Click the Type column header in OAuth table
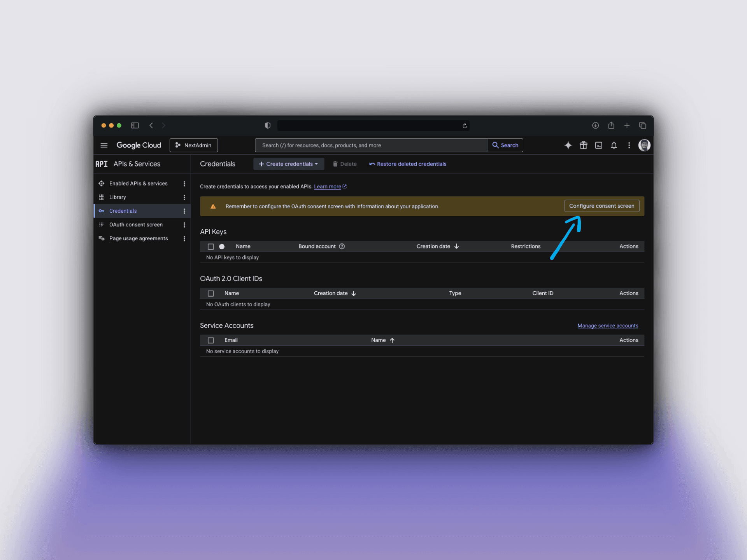747x560 pixels. 455,293
